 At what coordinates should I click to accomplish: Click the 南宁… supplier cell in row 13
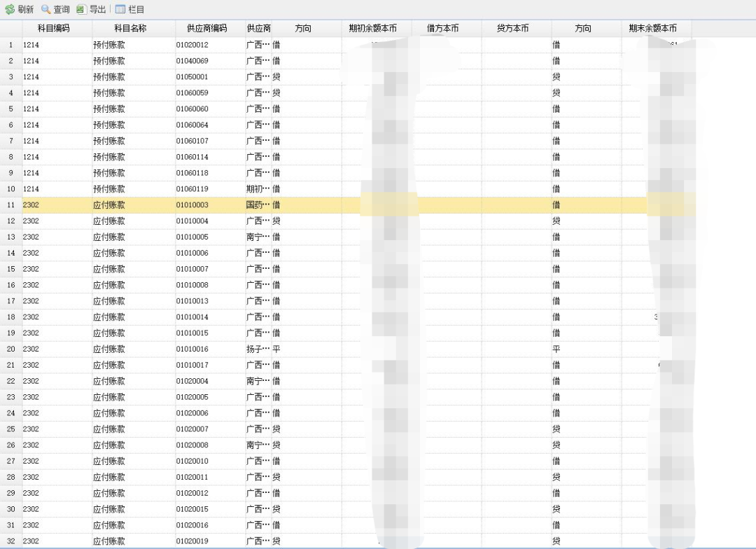[x=258, y=237]
